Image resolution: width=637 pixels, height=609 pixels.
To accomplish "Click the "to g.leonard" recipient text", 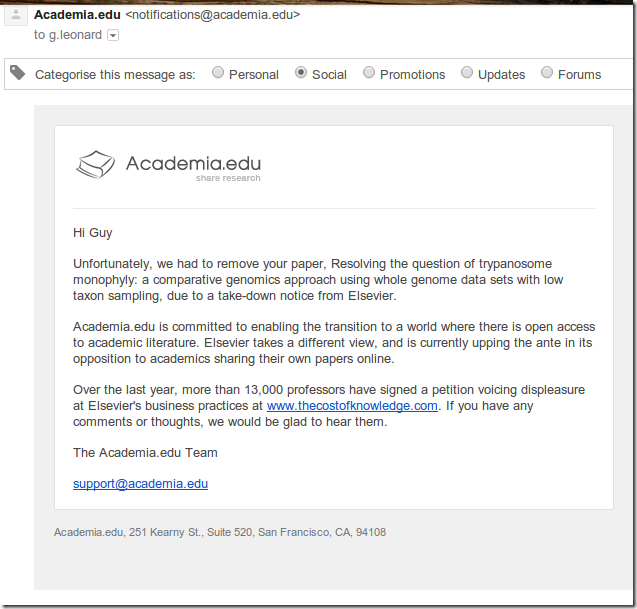I will point(68,35).
